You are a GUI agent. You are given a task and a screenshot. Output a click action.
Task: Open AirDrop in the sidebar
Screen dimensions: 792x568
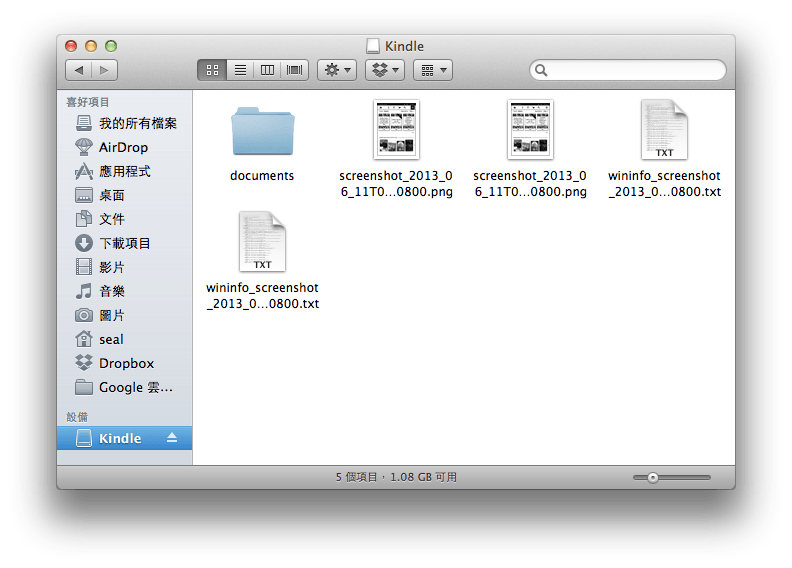point(125,147)
